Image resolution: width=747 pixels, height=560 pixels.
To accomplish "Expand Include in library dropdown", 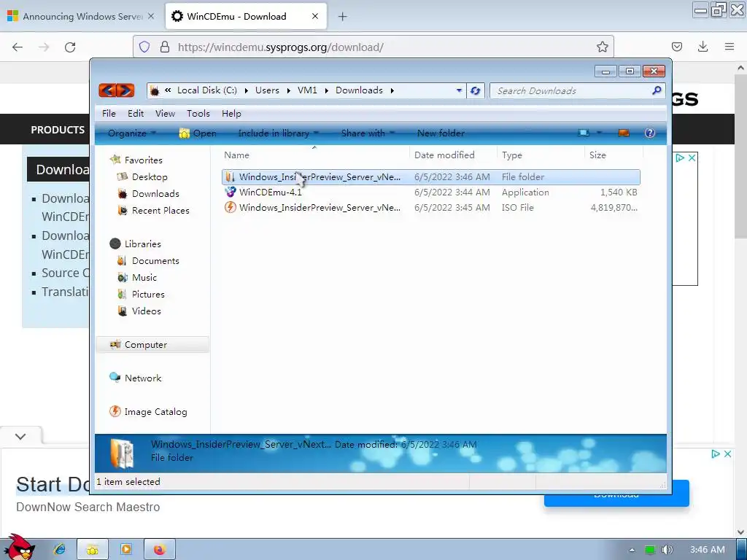I will (278, 133).
